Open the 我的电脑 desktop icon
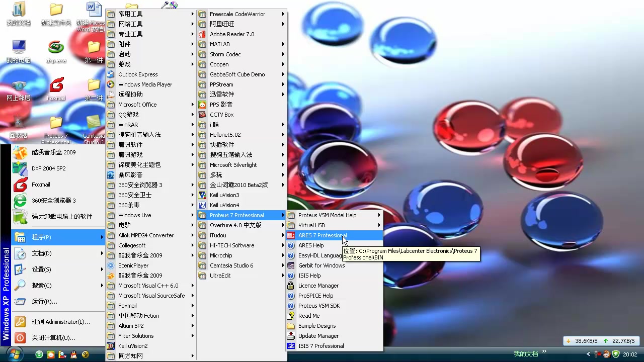 point(19,51)
